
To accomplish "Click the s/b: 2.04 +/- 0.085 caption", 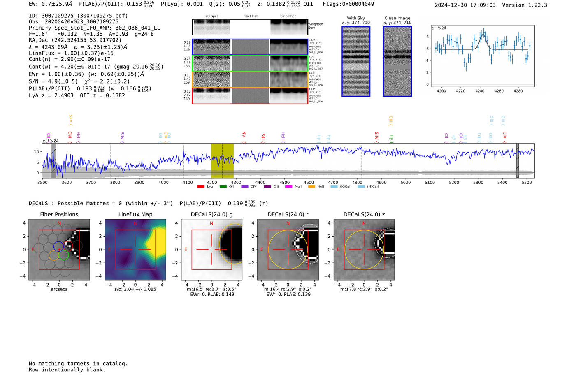I will (135, 289).
